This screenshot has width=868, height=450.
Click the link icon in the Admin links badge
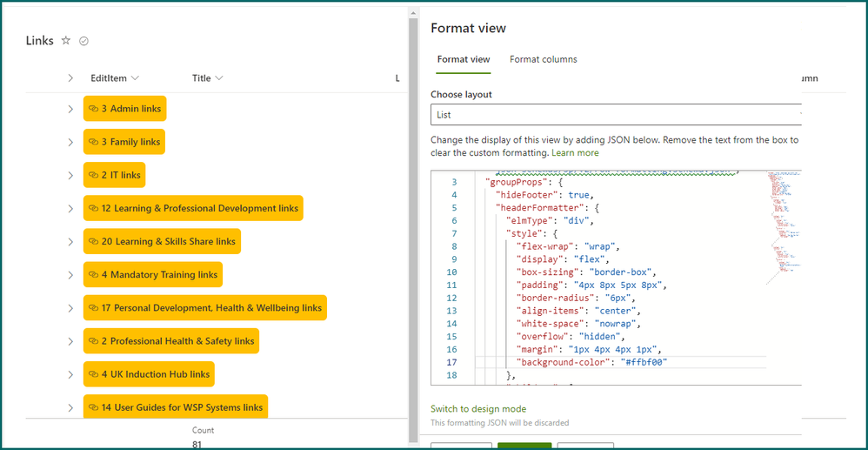coord(93,109)
